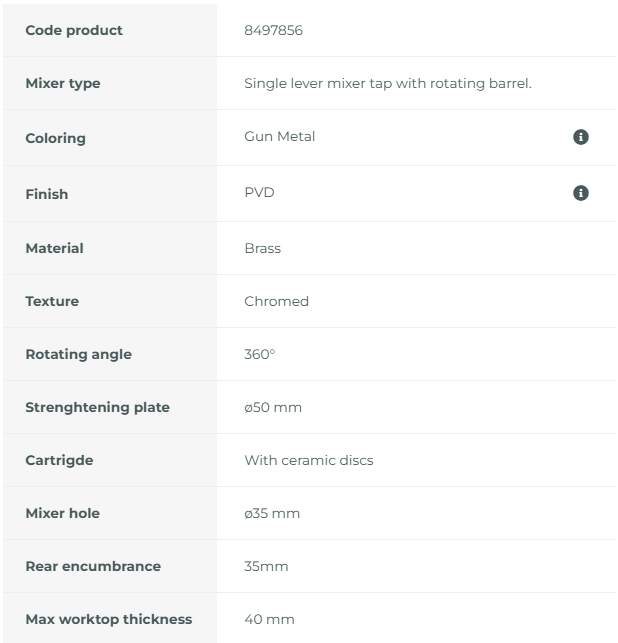This screenshot has width=618, height=643.
Task: Click the Max worktop thickness 40 mm value
Action: 269,619
